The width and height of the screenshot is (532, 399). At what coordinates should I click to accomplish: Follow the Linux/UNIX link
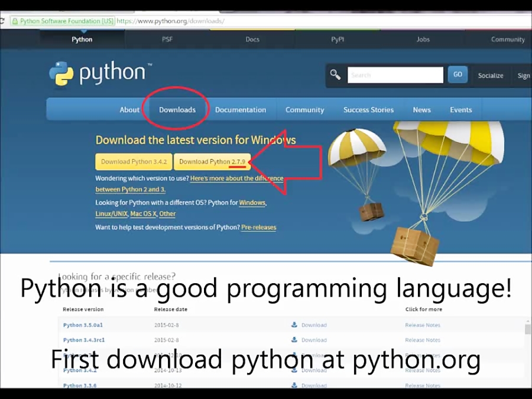coord(111,214)
